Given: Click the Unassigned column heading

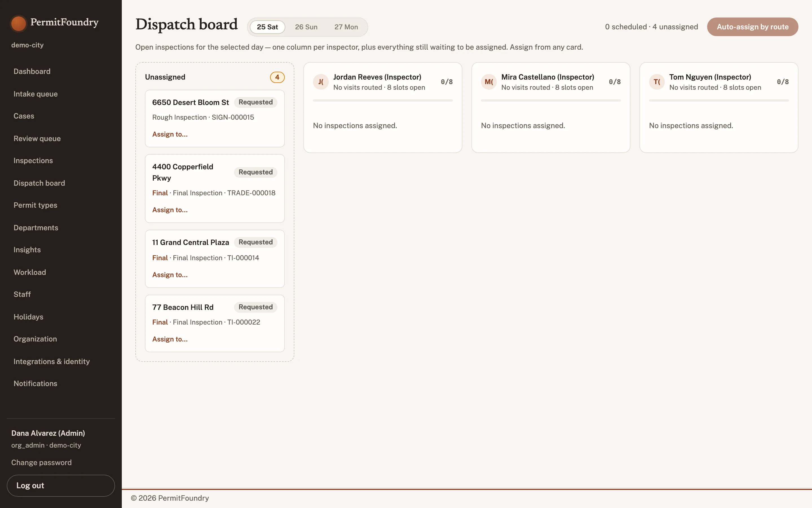Looking at the screenshot, I should [165, 77].
